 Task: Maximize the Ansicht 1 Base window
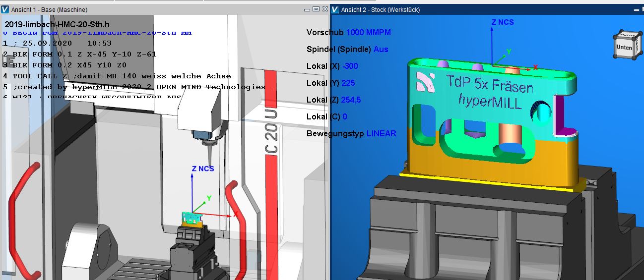tap(316, 9)
